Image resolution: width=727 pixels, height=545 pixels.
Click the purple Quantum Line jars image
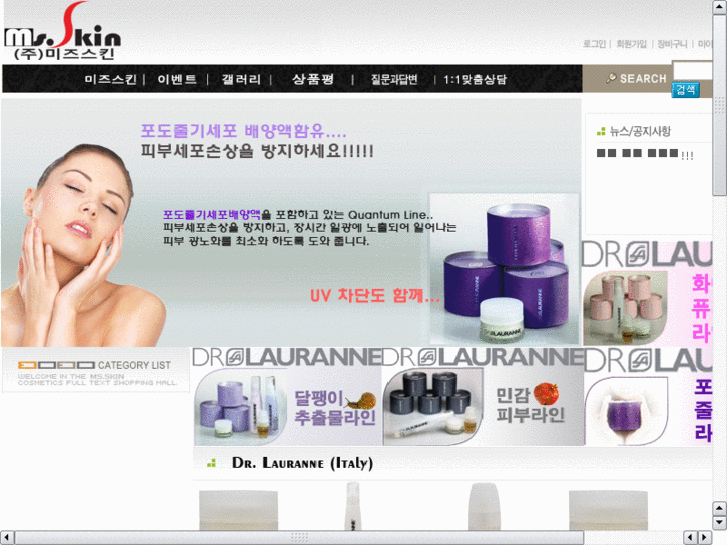(x=504, y=269)
